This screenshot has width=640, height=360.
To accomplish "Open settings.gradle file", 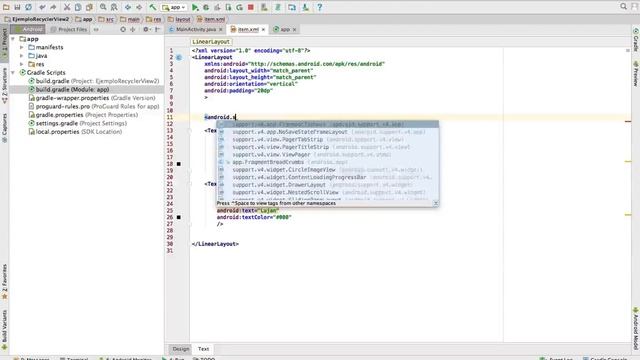I will 78,123.
